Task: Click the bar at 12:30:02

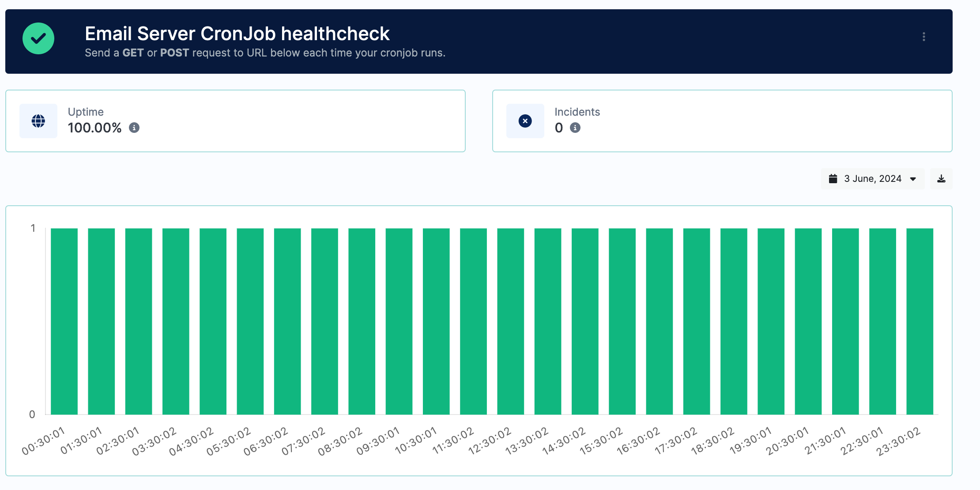Action: tap(511, 321)
